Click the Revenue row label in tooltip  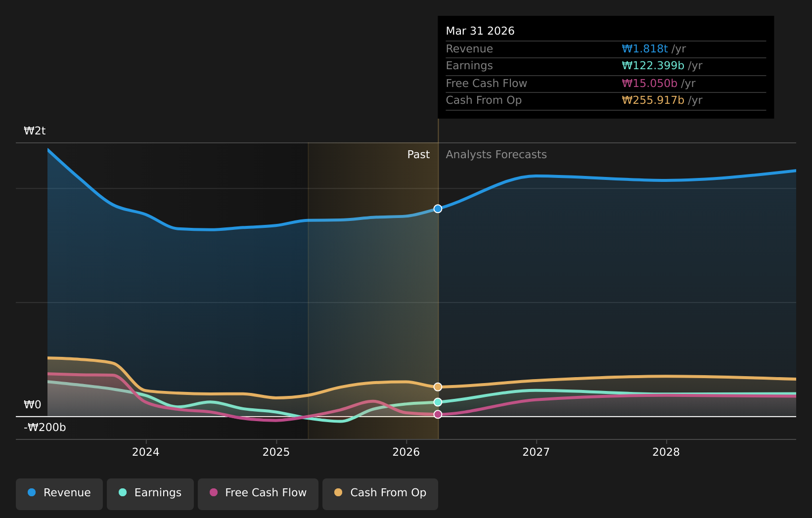pyautogui.click(x=469, y=48)
